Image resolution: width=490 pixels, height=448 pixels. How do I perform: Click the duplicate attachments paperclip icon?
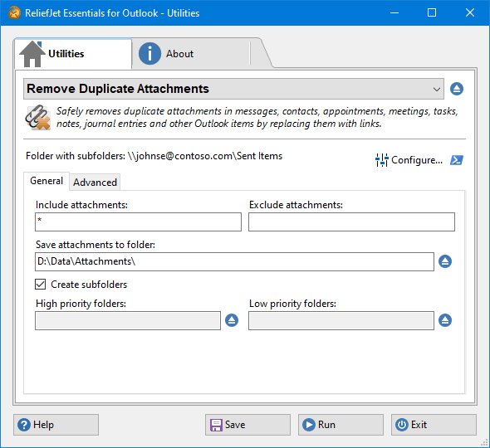point(38,118)
